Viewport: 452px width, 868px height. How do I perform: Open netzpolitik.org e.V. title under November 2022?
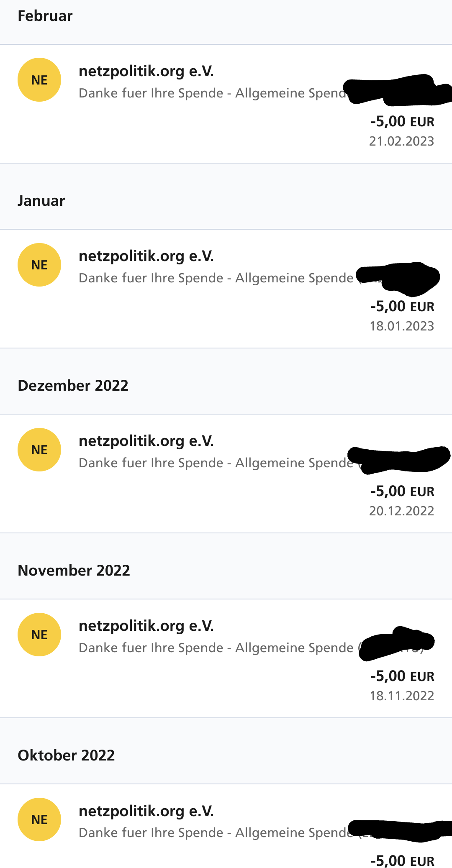point(146,626)
